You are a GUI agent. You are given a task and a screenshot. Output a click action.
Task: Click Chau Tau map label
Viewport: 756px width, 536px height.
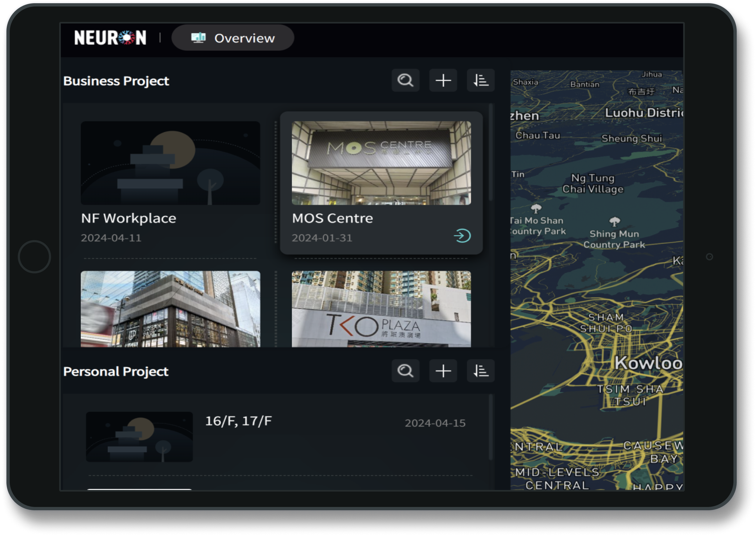click(x=538, y=135)
